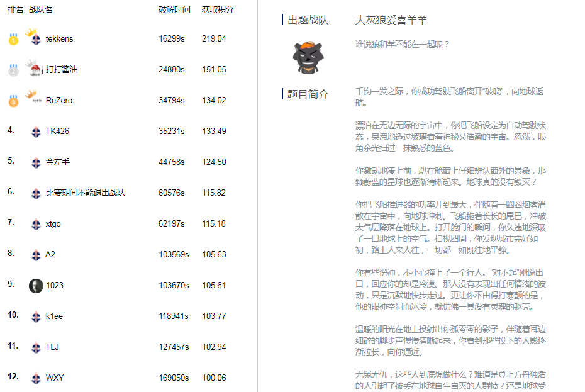Image resolution: width=585 pixels, height=392 pixels.
Task: Click the 破解时间 column header
Action: pyautogui.click(x=174, y=9)
